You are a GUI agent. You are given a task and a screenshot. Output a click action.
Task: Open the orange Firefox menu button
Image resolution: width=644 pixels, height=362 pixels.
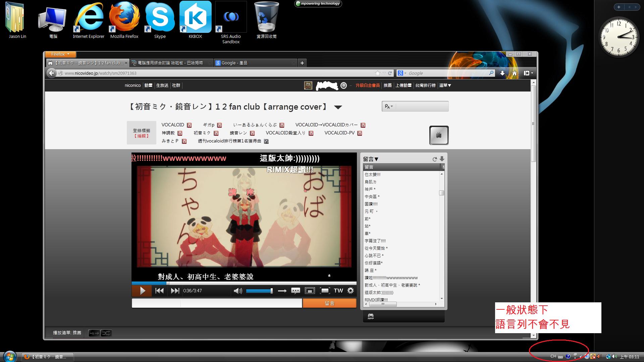click(x=60, y=54)
